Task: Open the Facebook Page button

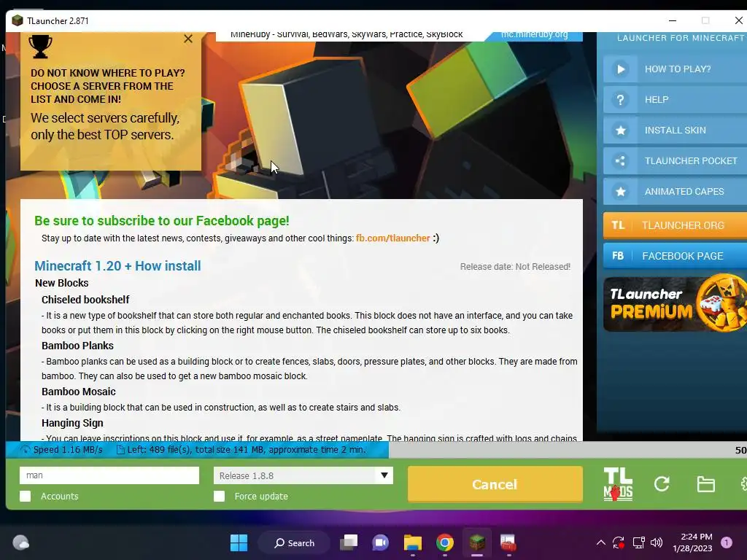Action: 675,256
